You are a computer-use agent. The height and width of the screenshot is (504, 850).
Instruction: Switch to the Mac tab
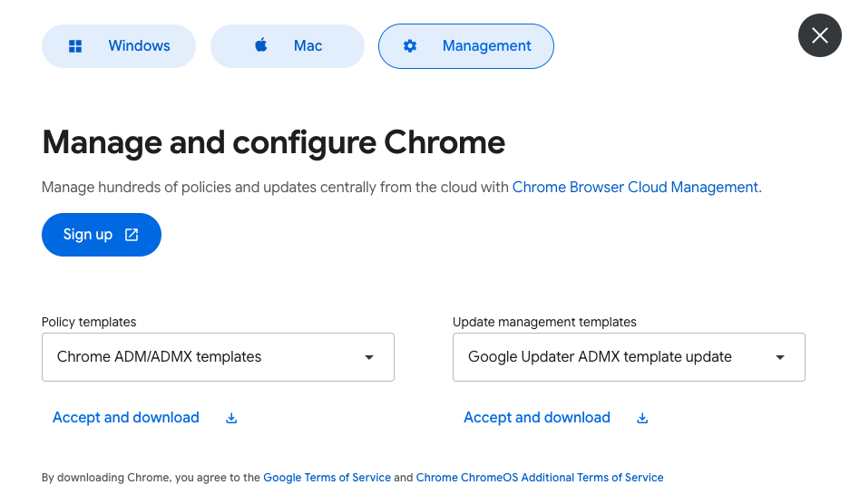coord(288,46)
